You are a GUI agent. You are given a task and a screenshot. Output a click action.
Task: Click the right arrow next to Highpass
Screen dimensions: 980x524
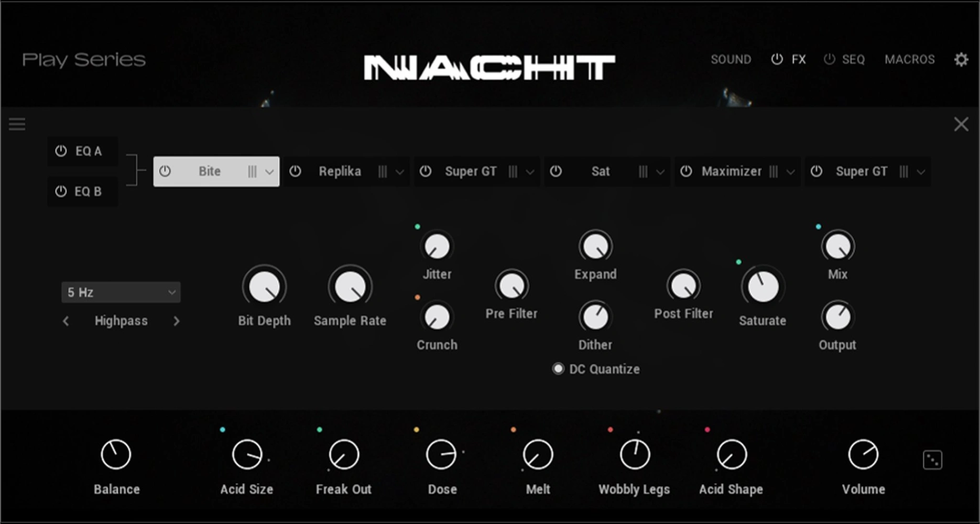click(x=177, y=321)
